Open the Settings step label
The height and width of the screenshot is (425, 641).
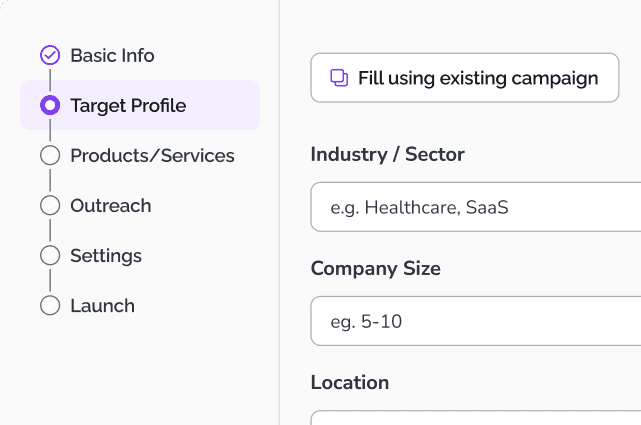(x=106, y=255)
